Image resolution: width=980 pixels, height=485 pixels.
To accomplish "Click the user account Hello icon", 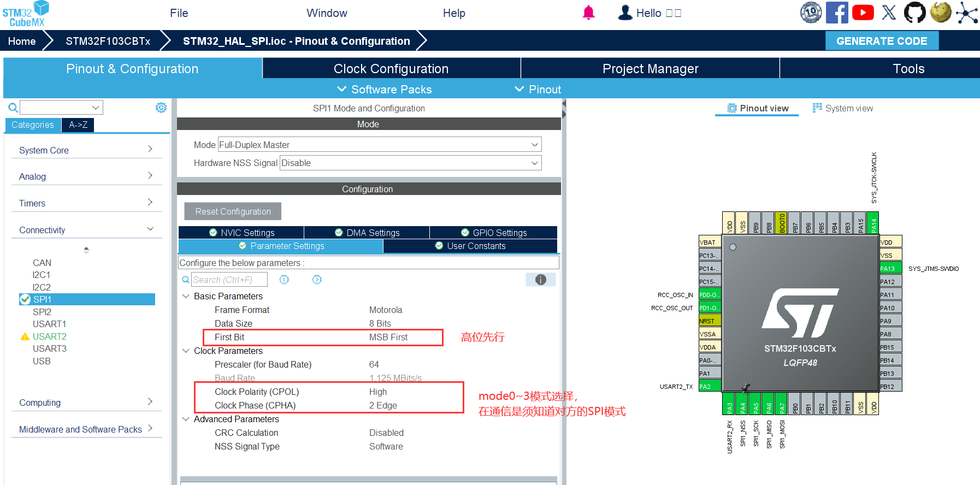I will point(625,13).
